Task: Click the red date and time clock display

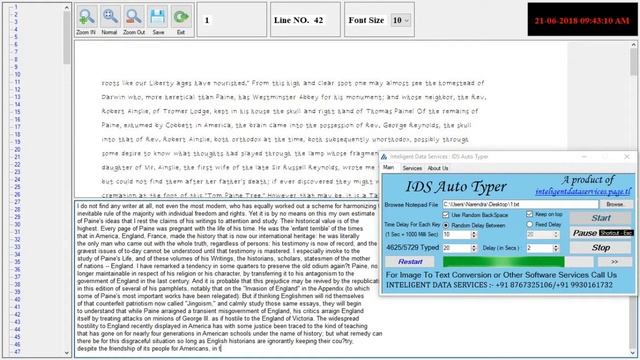Action: [x=582, y=20]
